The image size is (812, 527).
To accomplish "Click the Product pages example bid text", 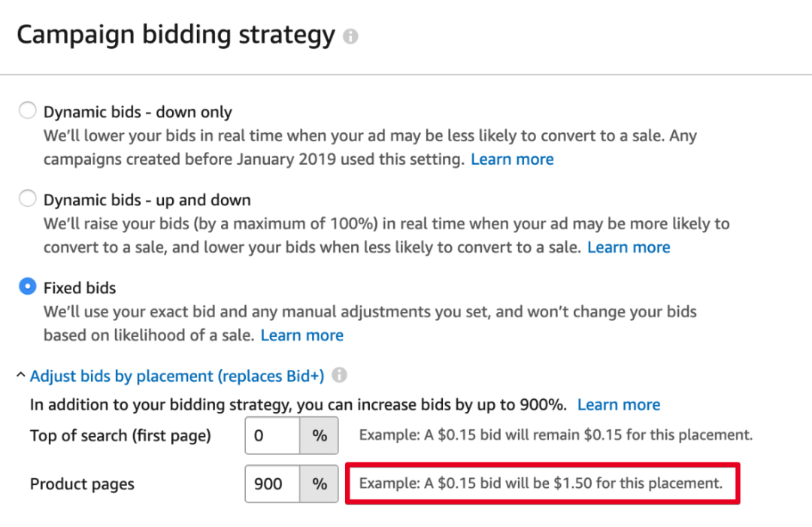I will (541, 483).
